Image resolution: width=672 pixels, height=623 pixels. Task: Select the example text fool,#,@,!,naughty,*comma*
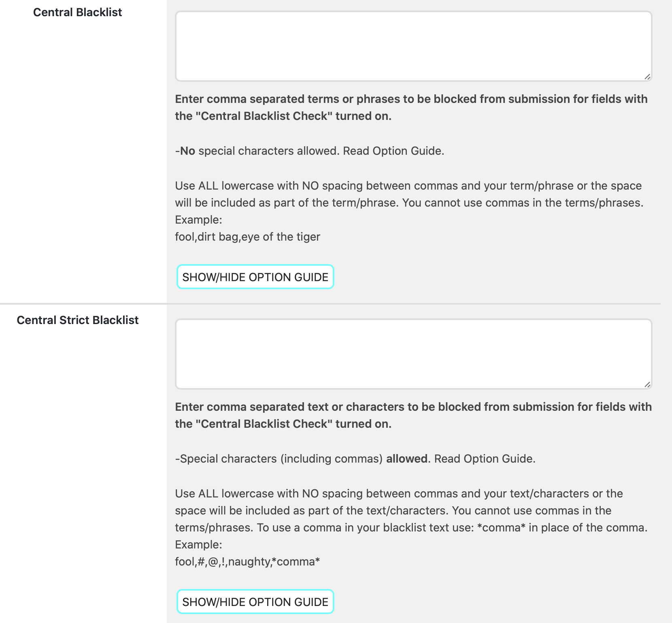pyautogui.click(x=247, y=561)
